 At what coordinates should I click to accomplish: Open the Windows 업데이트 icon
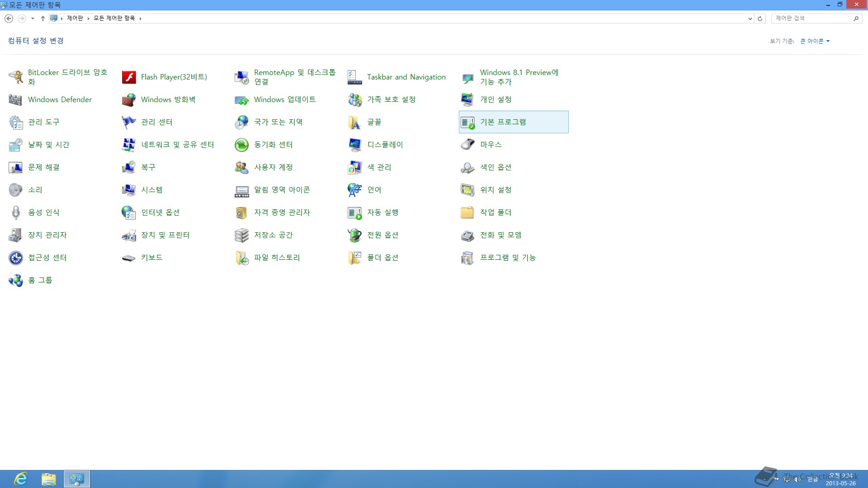click(242, 99)
